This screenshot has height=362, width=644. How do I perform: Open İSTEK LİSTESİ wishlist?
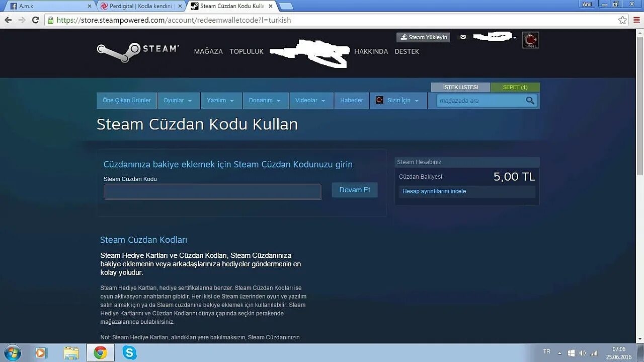click(460, 87)
